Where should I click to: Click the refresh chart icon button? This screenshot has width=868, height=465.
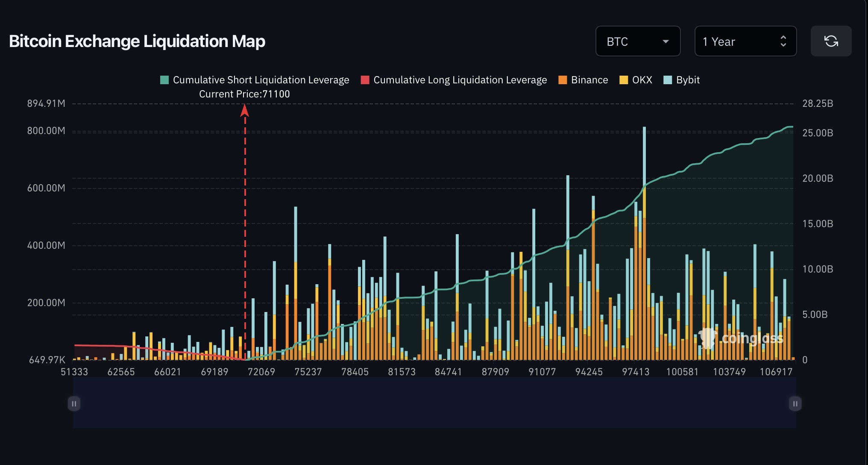831,41
